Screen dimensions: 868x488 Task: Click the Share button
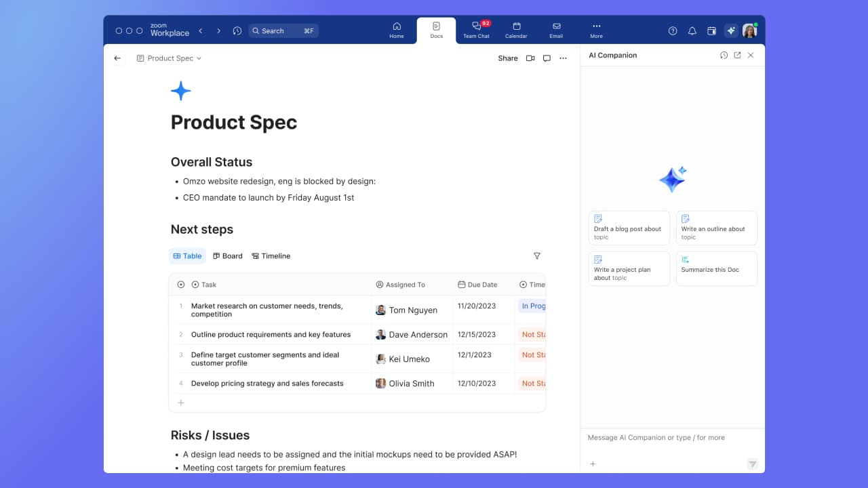point(507,58)
